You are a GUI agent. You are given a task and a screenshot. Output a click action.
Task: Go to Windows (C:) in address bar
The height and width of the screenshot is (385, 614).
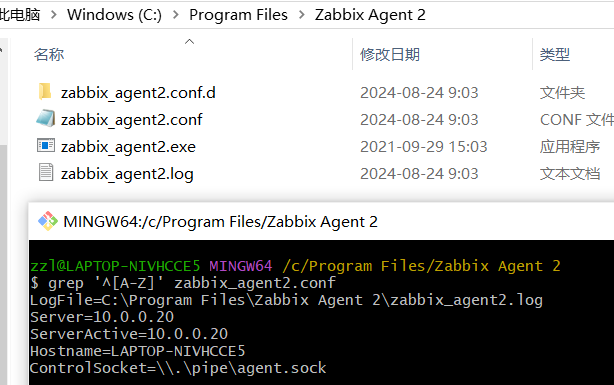[114, 15]
